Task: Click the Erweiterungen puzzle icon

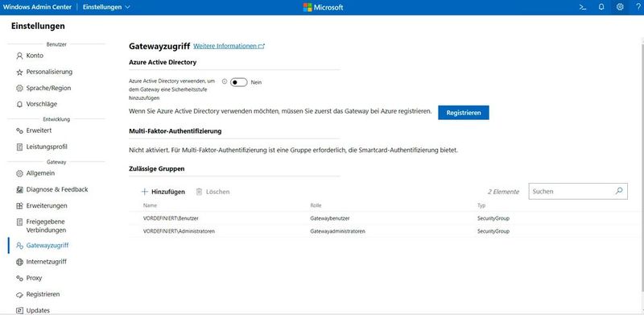Action: [x=19, y=205]
